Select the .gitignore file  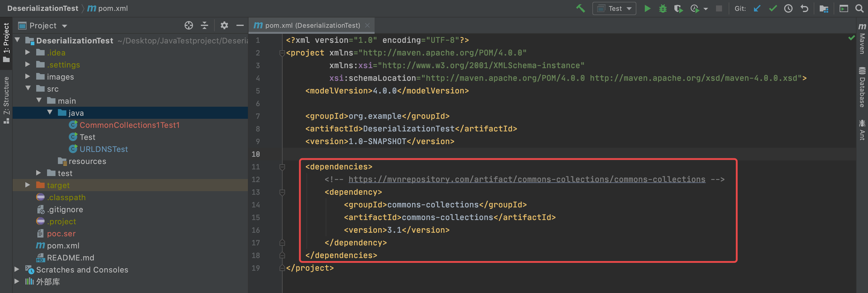point(65,210)
